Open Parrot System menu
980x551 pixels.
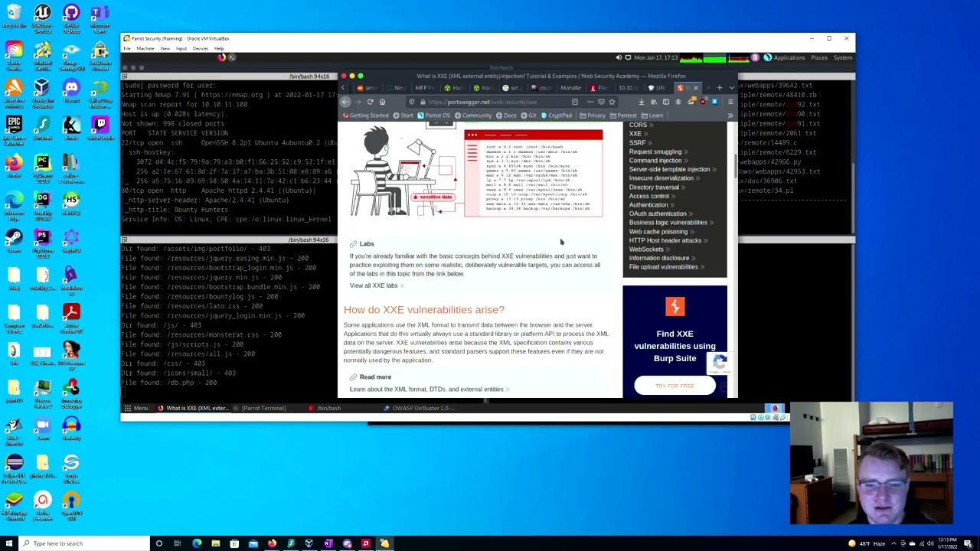point(843,57)
